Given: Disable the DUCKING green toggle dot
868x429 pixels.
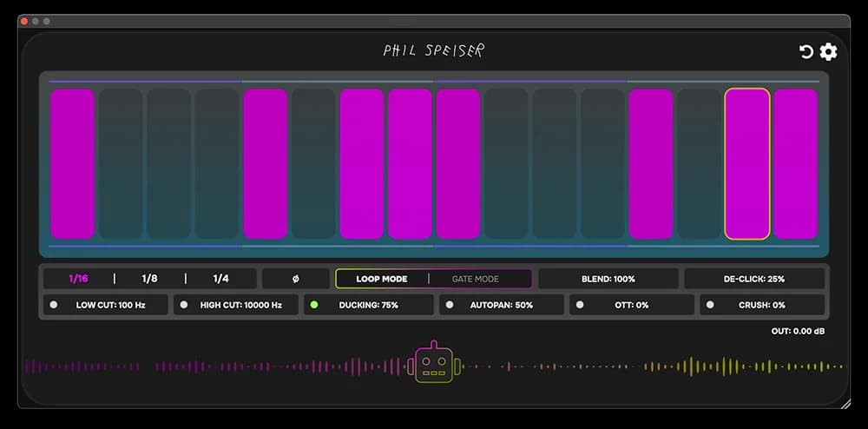Looking at the screenshot, I should coord(314,305).
